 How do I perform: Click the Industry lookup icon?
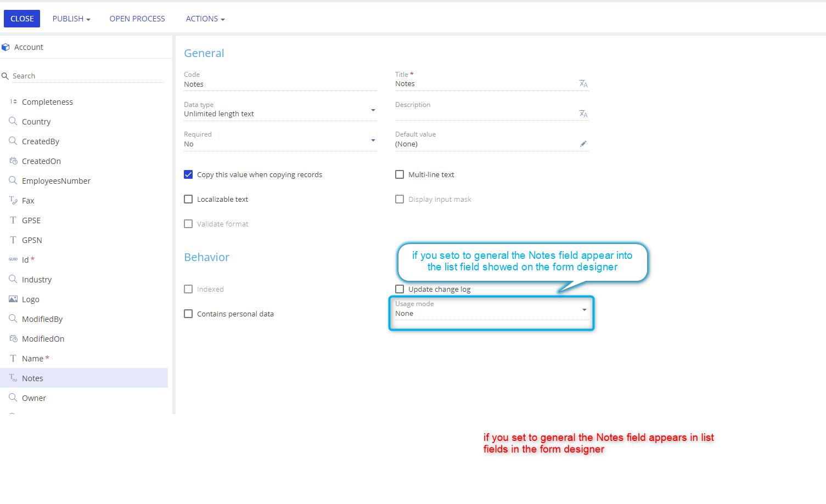(13, 279)
